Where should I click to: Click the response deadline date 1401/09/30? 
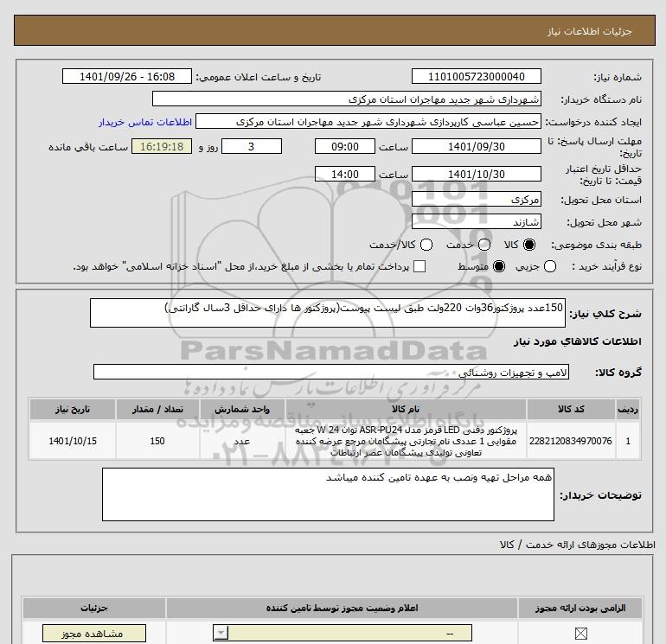pyautogui.click(x=476, y=146)
